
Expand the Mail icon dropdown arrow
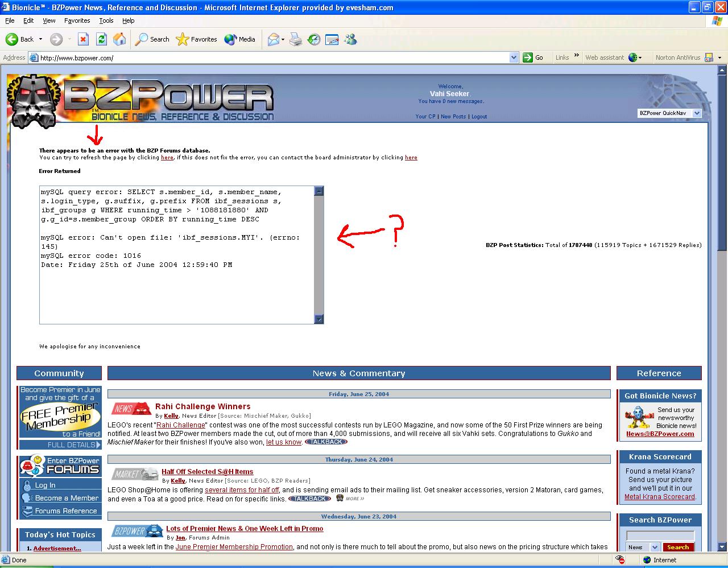[x=283, y=39]
